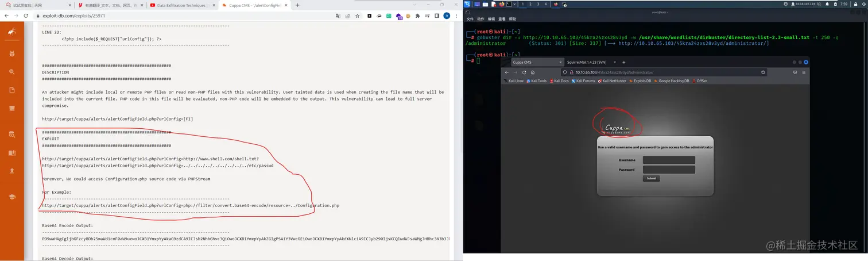
Task: Click translate icon in Chrome address bar
Action: pyautogui.click(x=338, y=16)
